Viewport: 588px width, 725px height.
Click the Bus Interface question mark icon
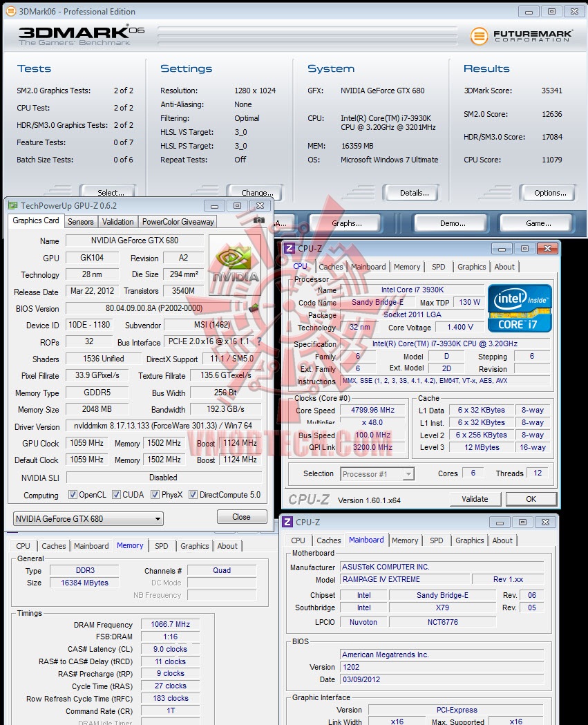tap(259, 341)
